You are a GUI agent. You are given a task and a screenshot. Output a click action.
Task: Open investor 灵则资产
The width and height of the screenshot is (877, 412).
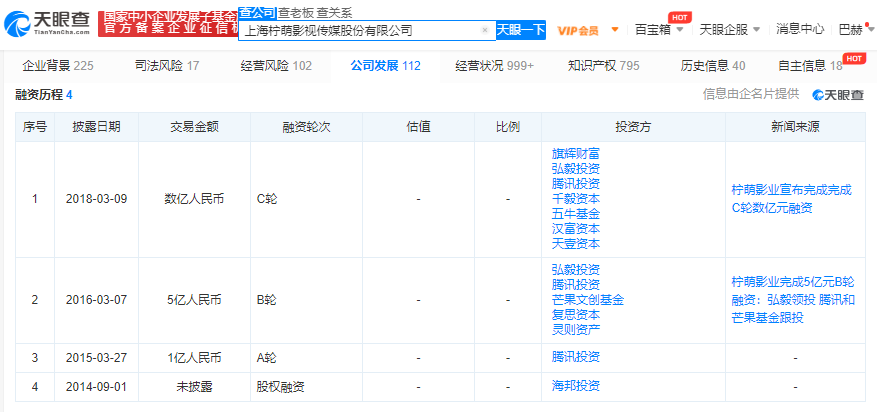576,330
